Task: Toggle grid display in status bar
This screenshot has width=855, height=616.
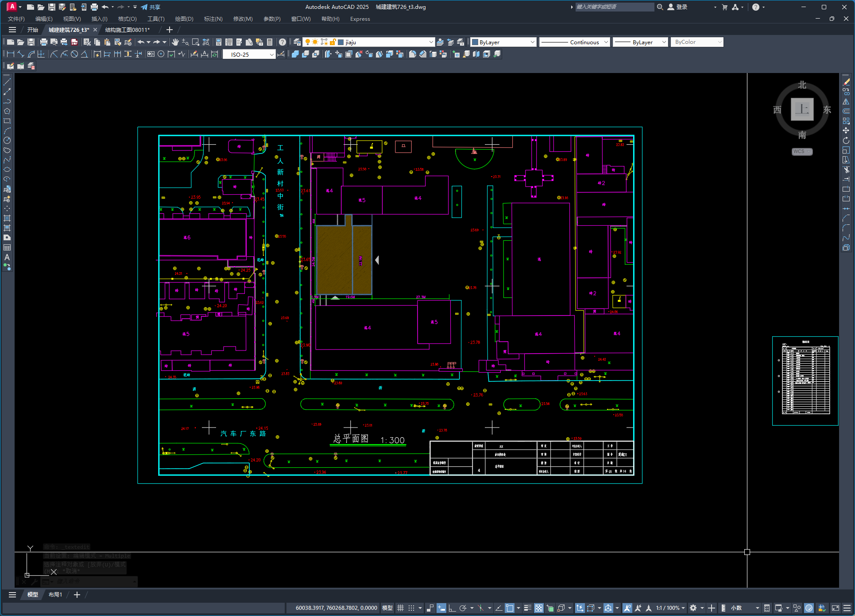Action: (x=400, y=608)
